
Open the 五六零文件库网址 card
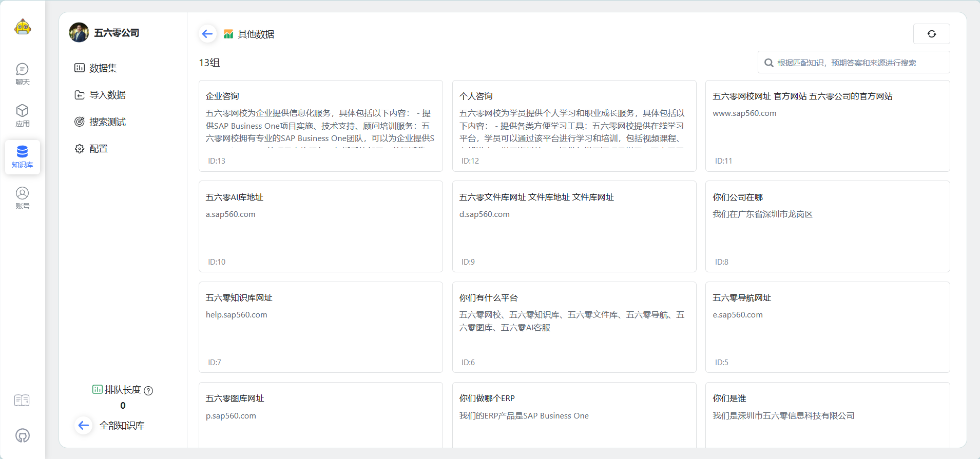pyautogui.click(x=574, y=226)
